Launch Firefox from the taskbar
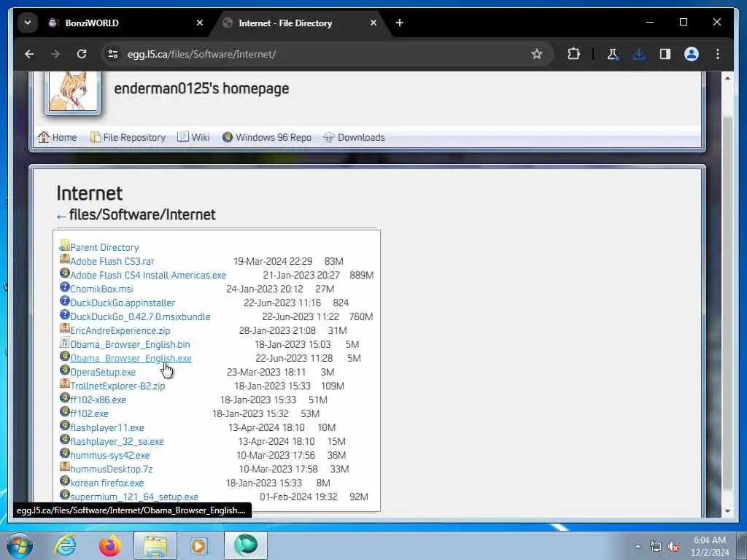This screenshot has width=747, height=560. (x=110, y=545)
